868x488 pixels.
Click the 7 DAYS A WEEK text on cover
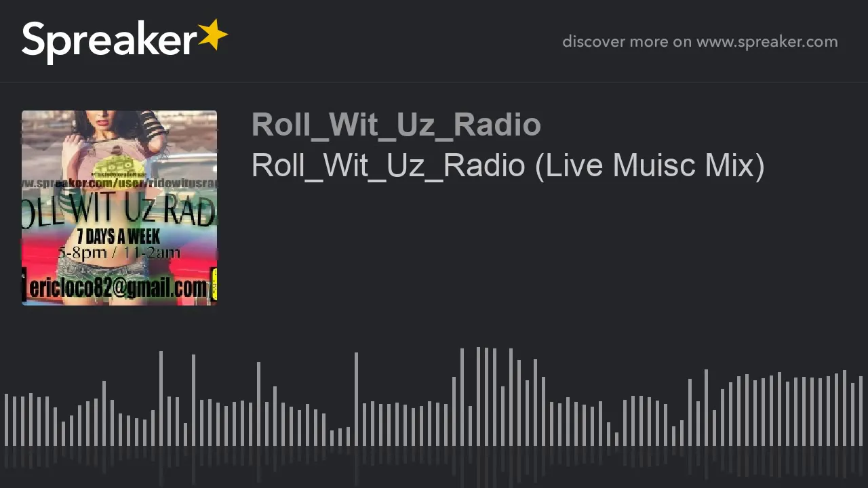coord(119,237)
